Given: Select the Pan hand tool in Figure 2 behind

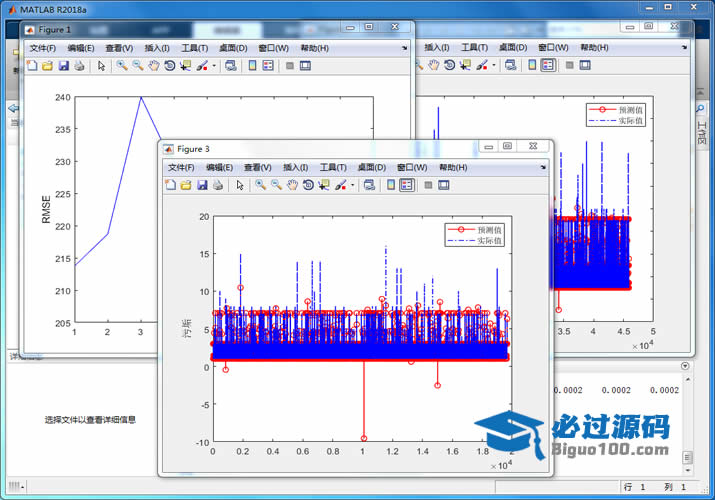Looking at the screenshot, I should click(x=433, y=65).
